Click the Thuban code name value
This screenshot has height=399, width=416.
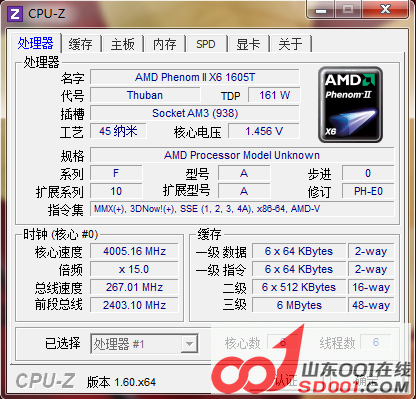145,95
